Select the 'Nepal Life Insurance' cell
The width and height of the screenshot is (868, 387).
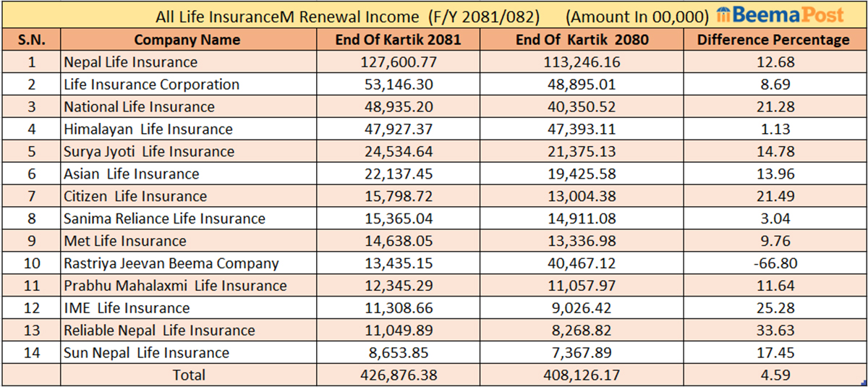click(x=131, y=62)
